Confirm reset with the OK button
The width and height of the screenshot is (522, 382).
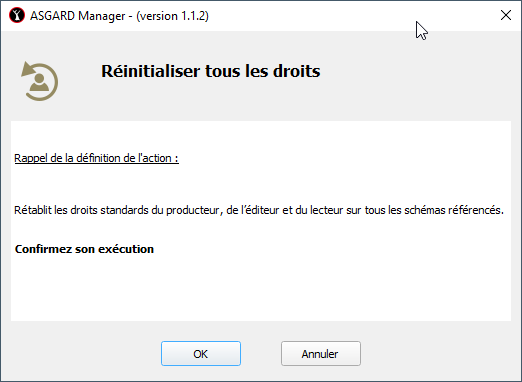pos(201,353)
